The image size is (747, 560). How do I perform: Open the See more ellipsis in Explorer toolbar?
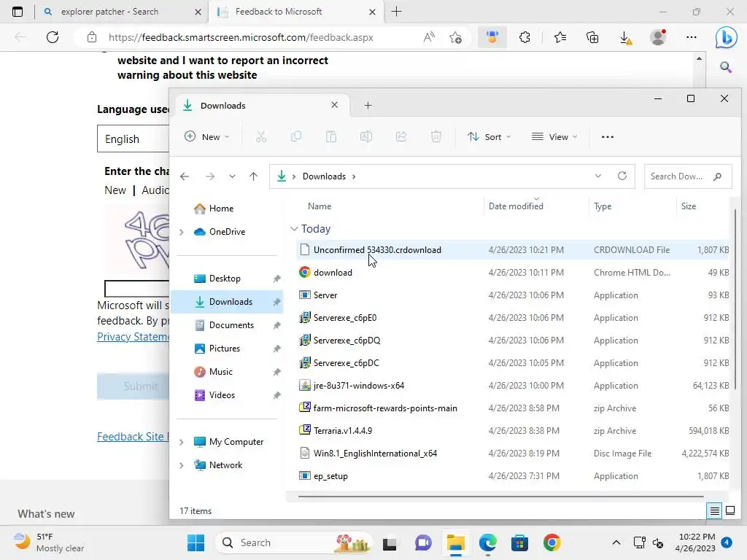point(608,137)
